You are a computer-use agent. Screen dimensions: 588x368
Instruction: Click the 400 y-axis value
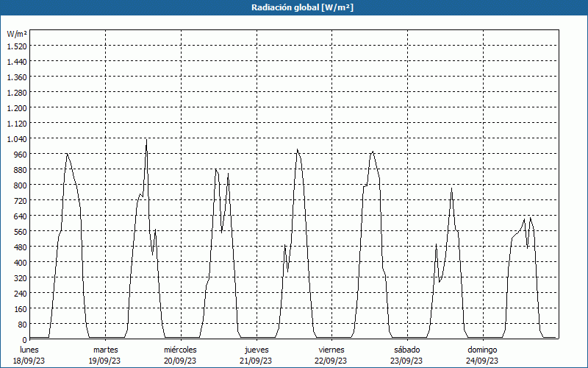point(21,262)
